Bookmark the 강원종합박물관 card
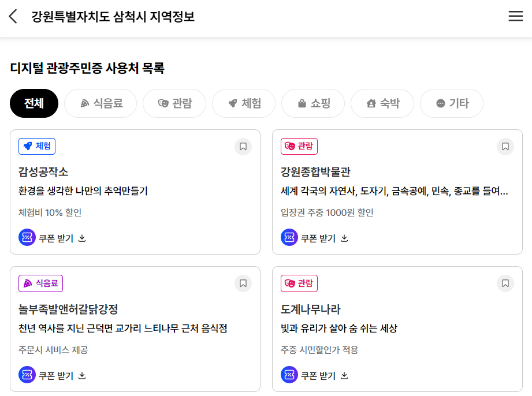The height and width of the screenshot is (396, 532). click(505, 147)
